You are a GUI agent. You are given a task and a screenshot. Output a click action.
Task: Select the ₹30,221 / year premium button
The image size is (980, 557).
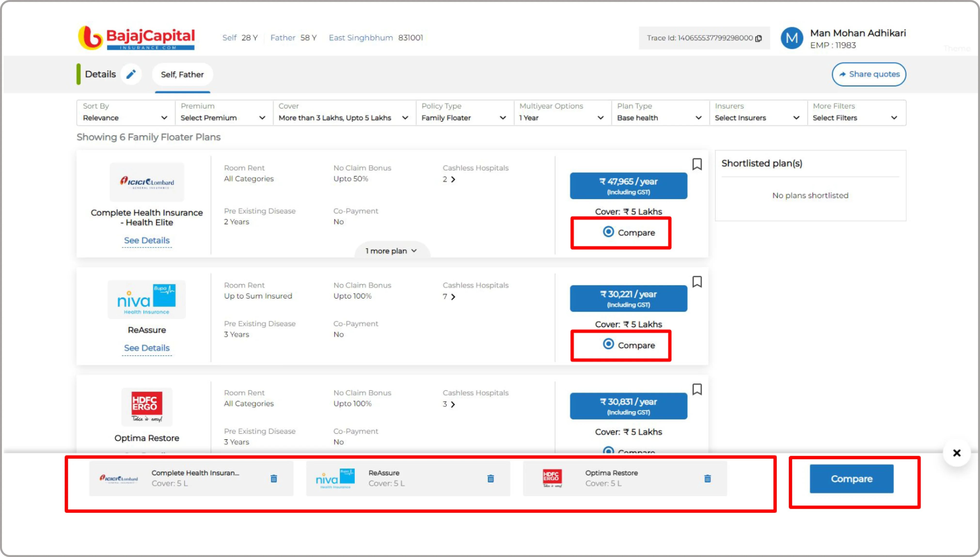(x=628, y=298)
